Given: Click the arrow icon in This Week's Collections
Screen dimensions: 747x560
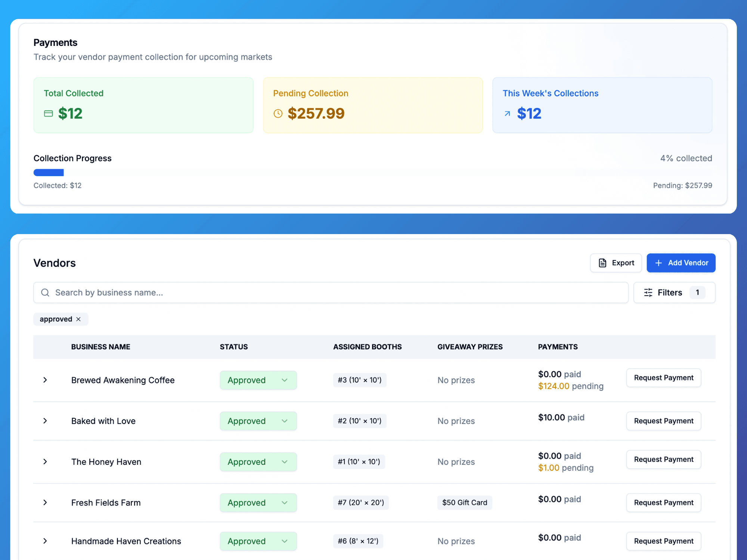Looking at the screenshot, I should pos(507,113).
